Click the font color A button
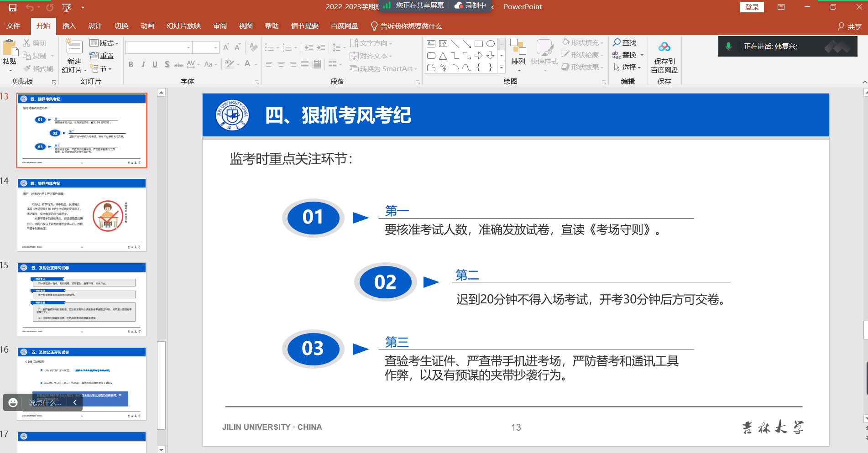 [247, 64]
